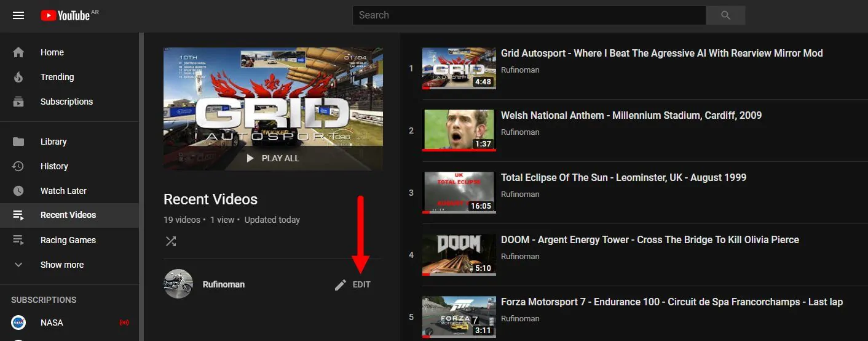Open Grid Autosport video thumbnail 4:48
The image size is (868, 341).
tap(459, 68)
